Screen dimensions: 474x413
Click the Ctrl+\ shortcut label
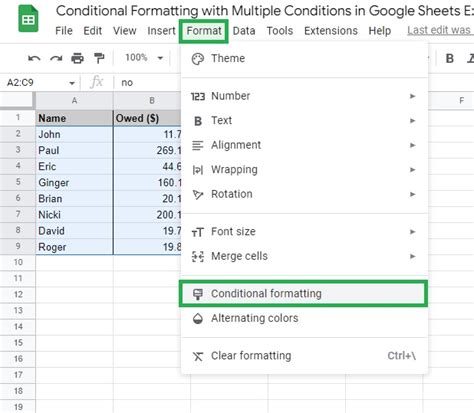401,356
